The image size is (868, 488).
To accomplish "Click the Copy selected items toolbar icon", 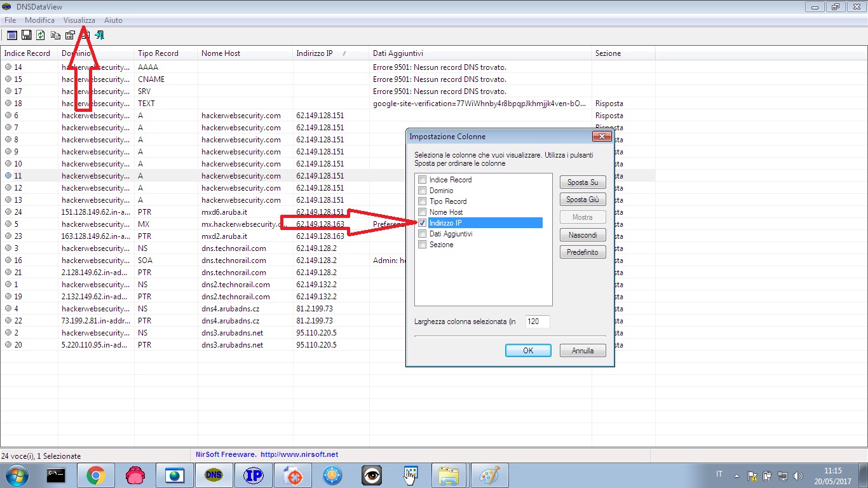I will 56,36.
